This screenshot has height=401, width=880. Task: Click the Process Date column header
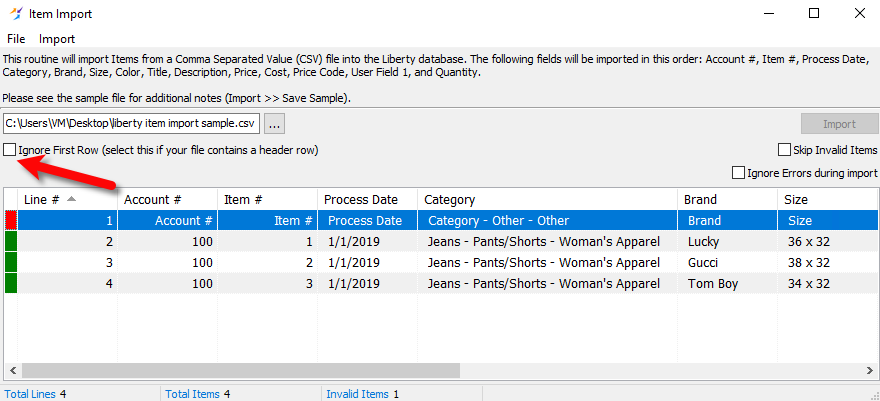(368, 199)
